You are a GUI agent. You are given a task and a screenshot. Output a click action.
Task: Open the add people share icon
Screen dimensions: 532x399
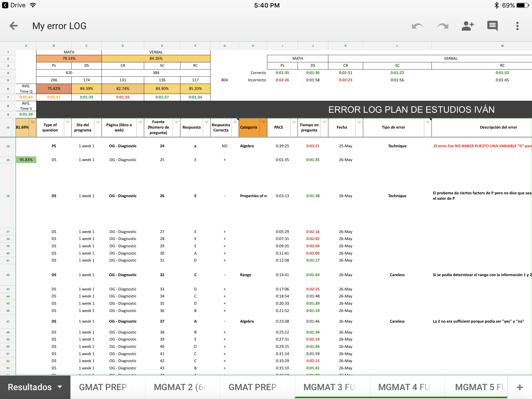pyautogui.click(x=468, y=26)
